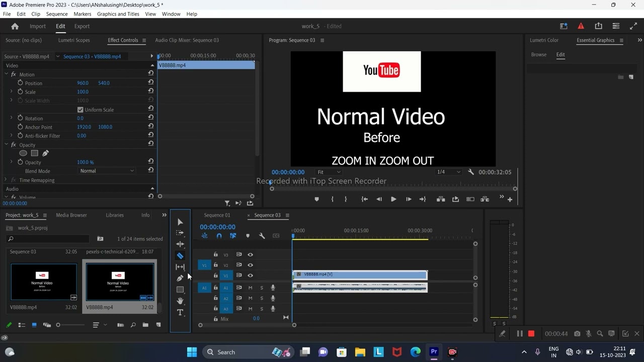Go to the Home screen icon
This screenshot has height=362, width=644.
(x=15, y=26)
